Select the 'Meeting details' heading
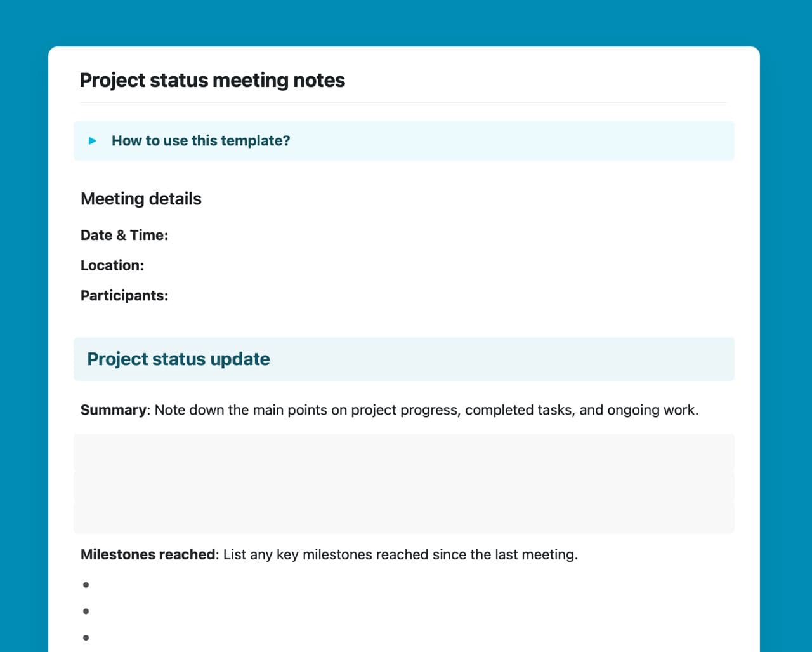This screenshot has height=652, width=812. coord(141,199)
